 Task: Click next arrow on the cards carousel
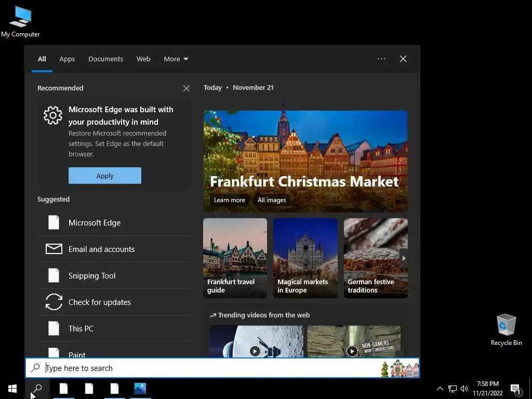[x=404, y=258]
